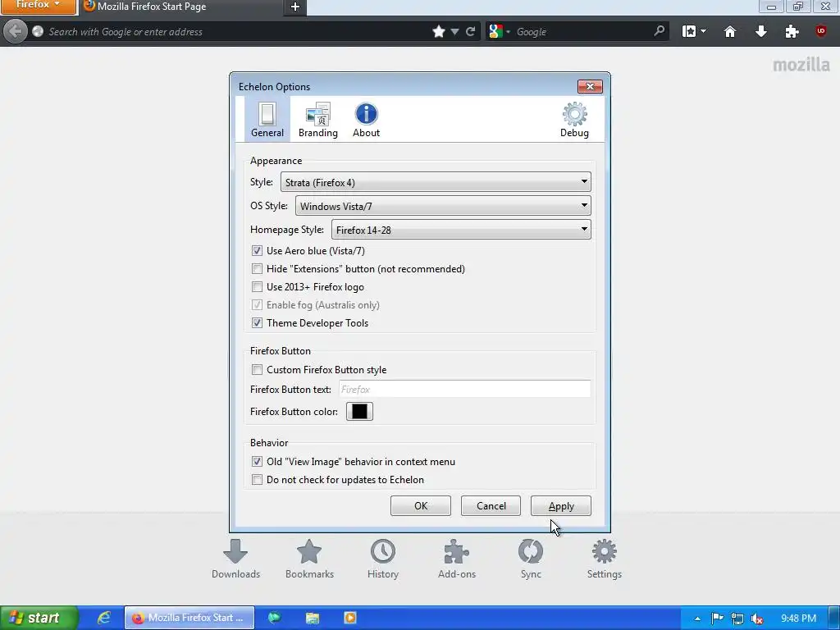
Task: Select Mozilla Firefox taskbar button
Action: click(x=189, y=618)
